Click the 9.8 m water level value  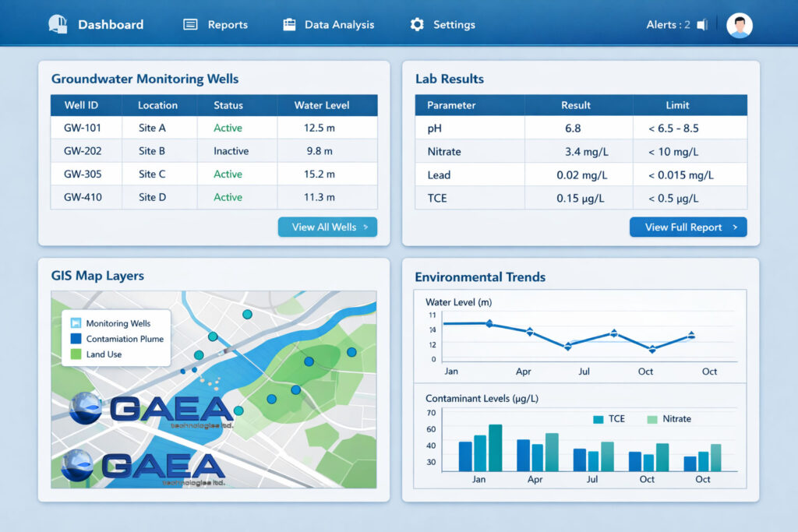pos(319,151)
